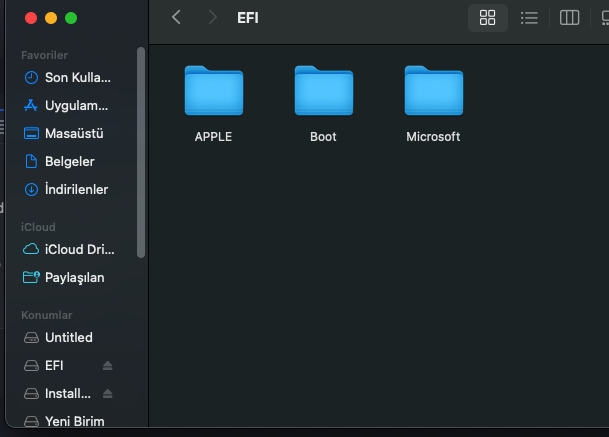Viewport: 609px width, 437px height.
Task: Switch to list view
Action: click(529, 18)
